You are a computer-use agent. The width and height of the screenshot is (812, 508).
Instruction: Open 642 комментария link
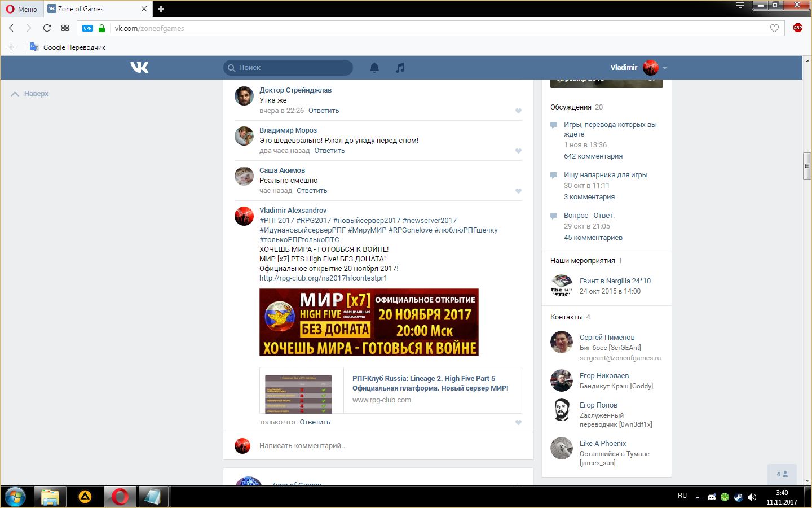click(593, 156)
